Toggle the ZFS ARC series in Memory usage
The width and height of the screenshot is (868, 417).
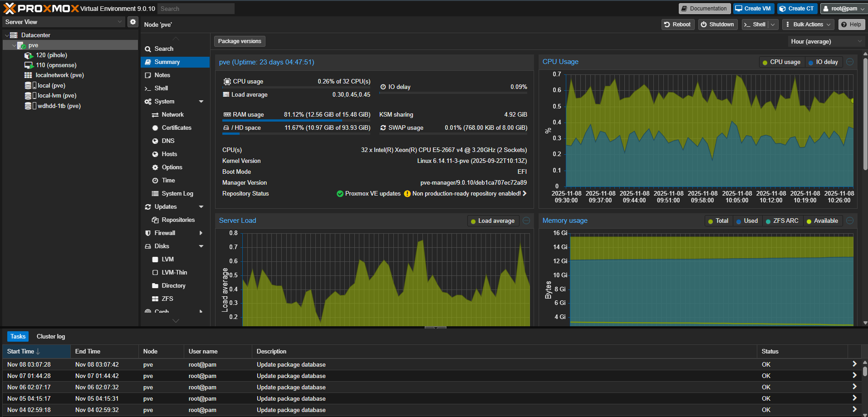(782, 221)
